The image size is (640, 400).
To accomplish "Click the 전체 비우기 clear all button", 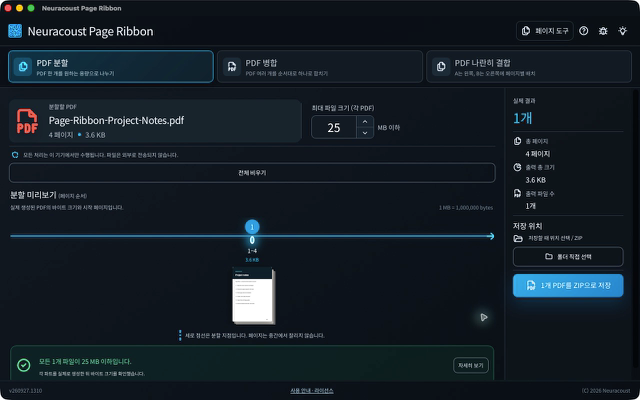I will pos(252,173).
